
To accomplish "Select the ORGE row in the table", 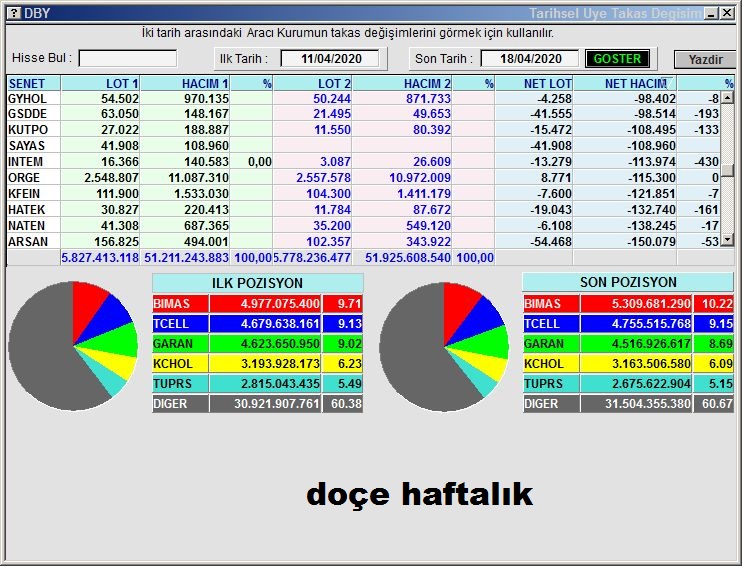I will (x=26, y=177).
